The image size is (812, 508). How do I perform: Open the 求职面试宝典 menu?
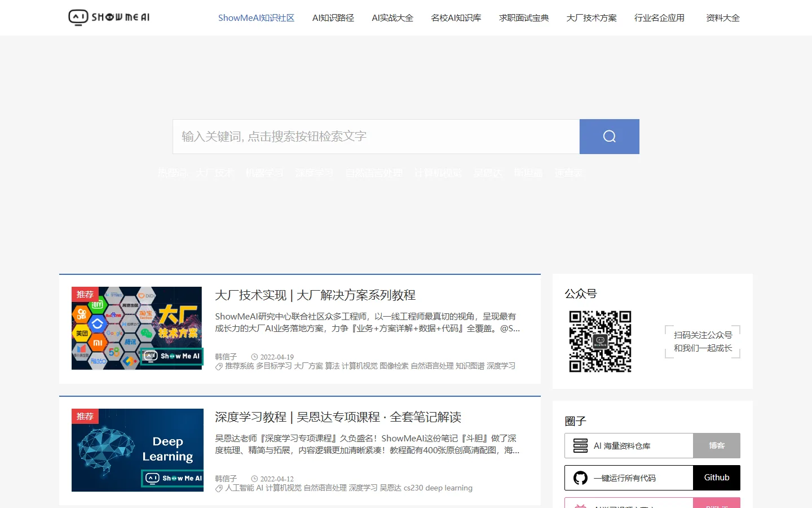point(524,18)
